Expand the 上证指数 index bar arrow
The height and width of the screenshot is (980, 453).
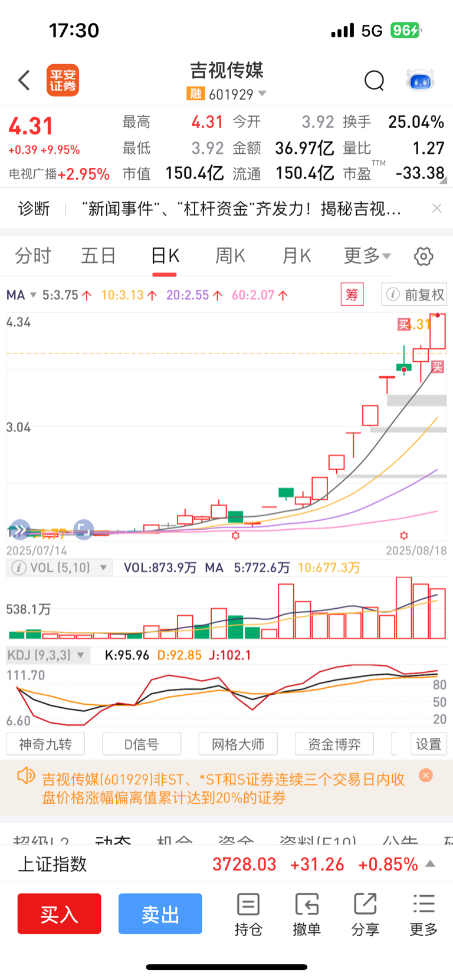[x=431, y=864]
